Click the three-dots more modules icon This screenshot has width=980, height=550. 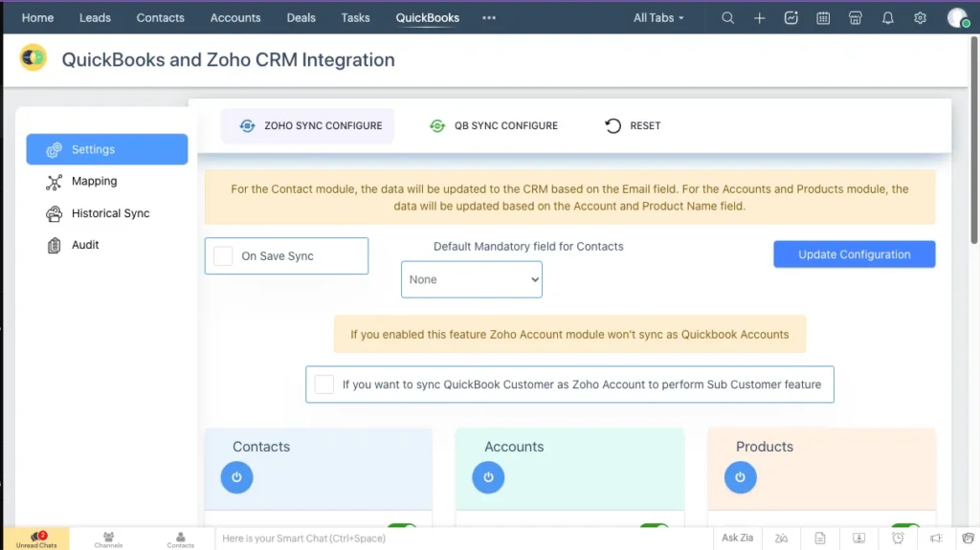pyautogui.click(x=489, y=18)
